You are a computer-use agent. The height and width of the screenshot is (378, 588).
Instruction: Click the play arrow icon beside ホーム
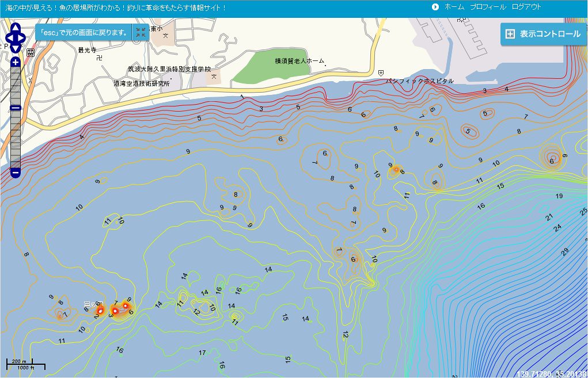(x=435, y=7)
